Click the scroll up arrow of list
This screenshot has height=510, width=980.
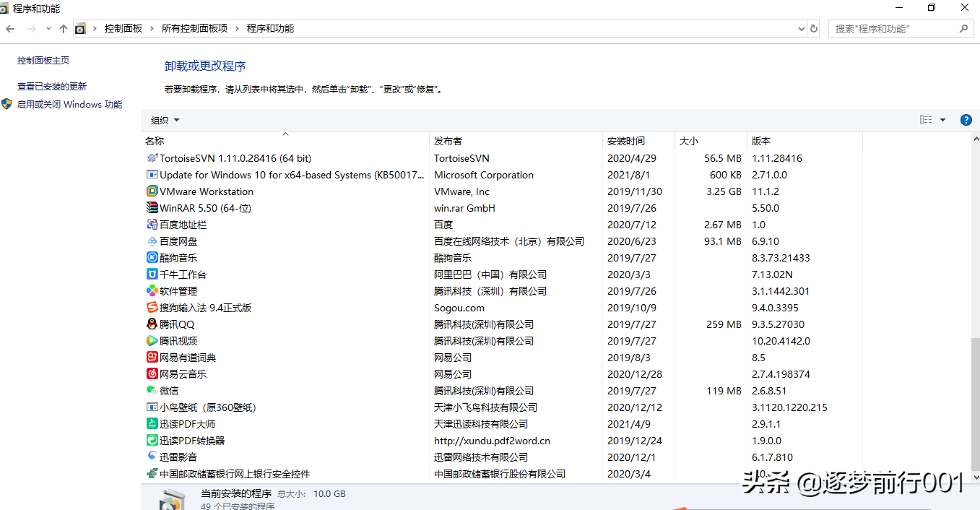[x=975, y=139]
